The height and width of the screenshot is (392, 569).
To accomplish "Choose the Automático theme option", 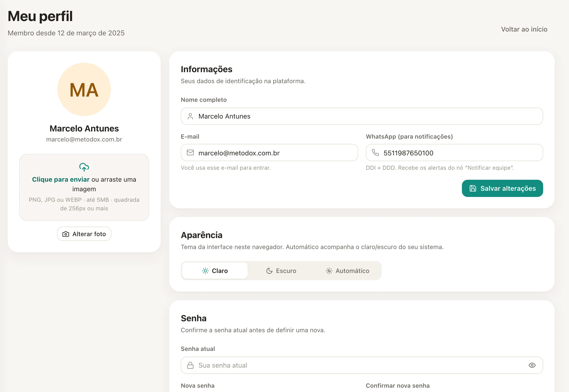I will [x=347, y=271].
